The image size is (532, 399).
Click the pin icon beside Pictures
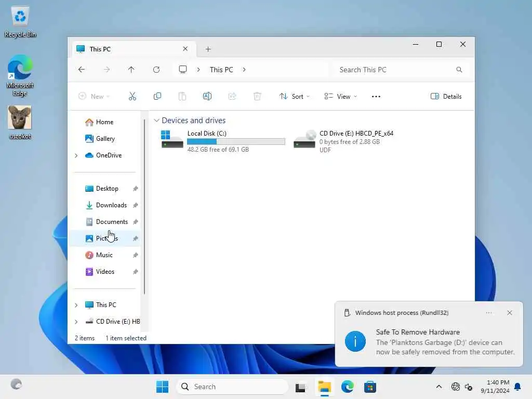pyautogui.click(x=136, y=238)
